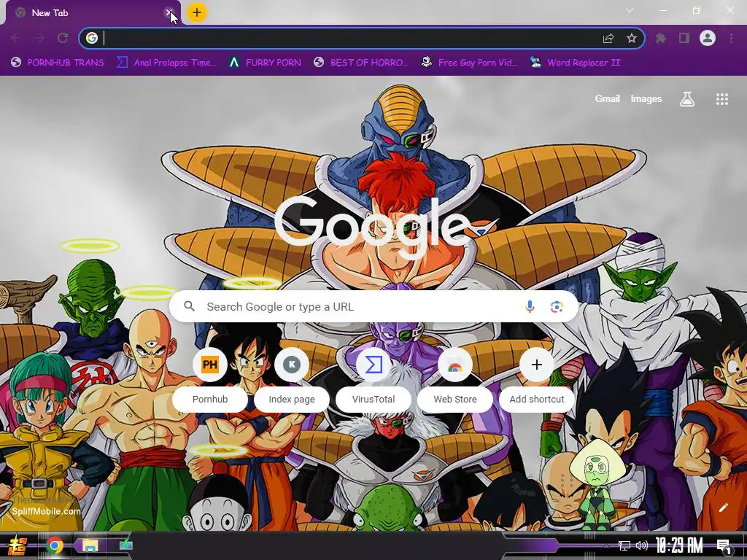Open the Index page shortcut
The image size is (747, 560).
292,381
